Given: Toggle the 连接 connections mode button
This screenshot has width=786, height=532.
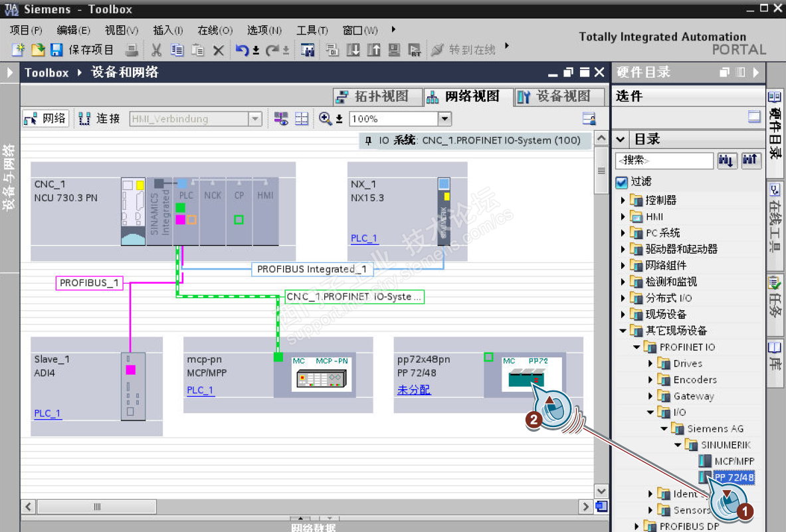Looking at the screenshot, I should [x=100, y=119].
